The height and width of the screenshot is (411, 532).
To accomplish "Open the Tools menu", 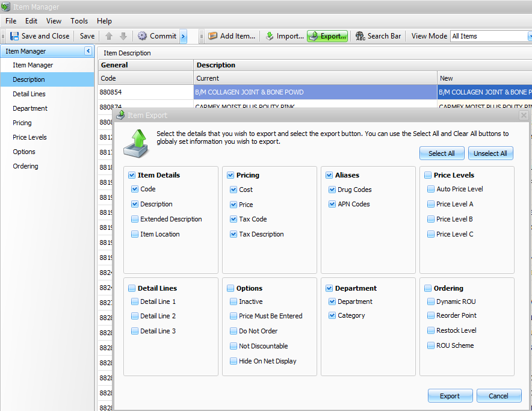I will 79,21.
